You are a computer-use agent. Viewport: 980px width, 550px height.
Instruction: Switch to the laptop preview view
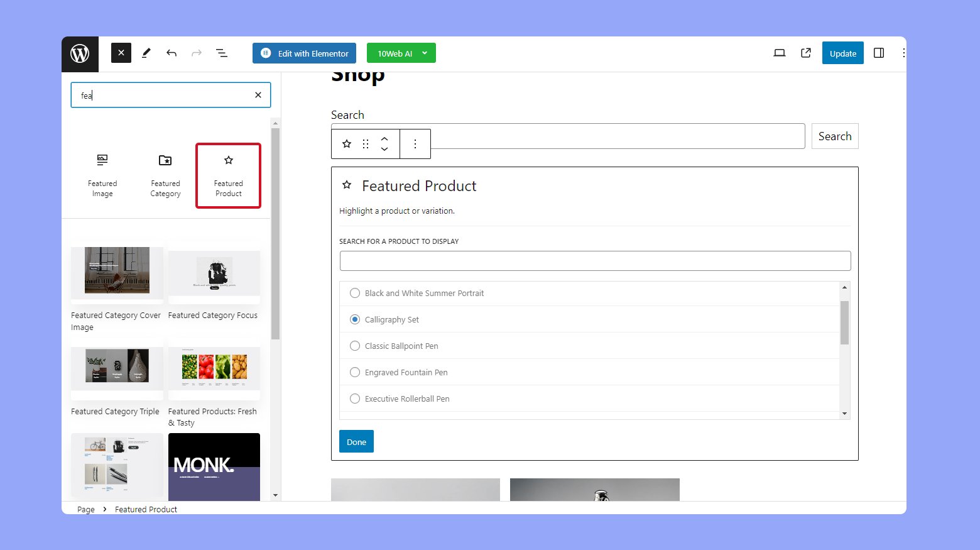click(780, 53)
